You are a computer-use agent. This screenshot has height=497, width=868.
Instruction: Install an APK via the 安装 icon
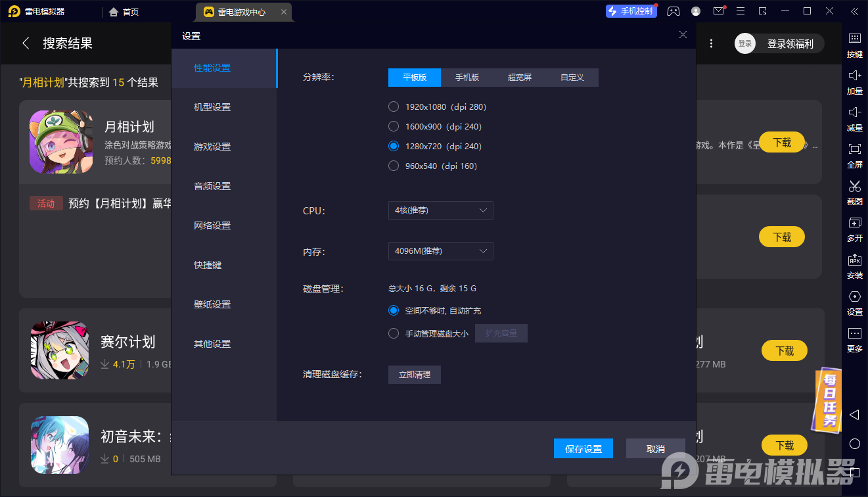click(x=854, y=267)
